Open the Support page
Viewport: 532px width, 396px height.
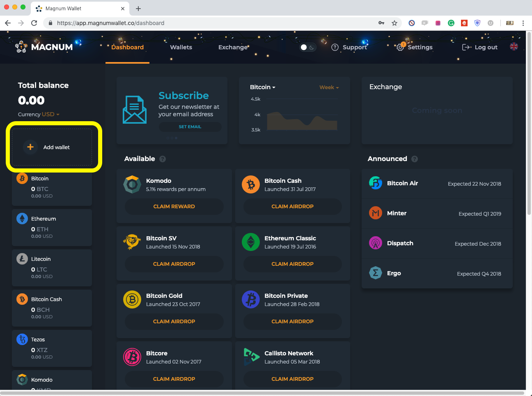349,47
